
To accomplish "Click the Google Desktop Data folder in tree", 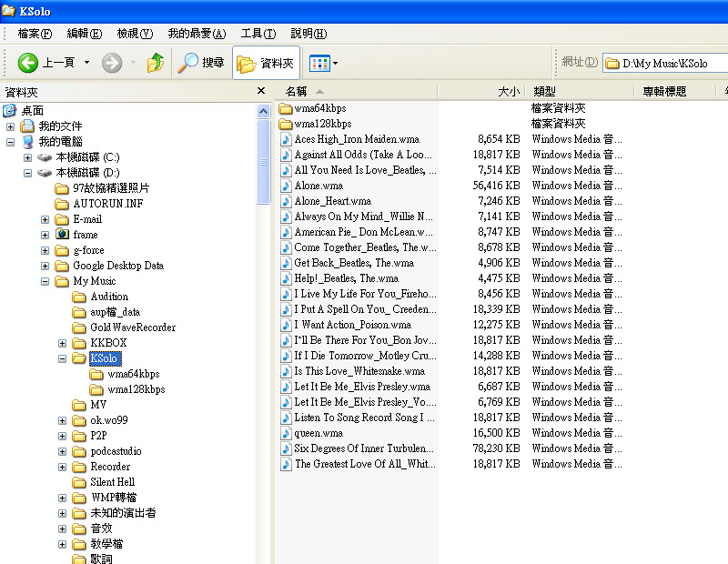I will tap(118, 266).
